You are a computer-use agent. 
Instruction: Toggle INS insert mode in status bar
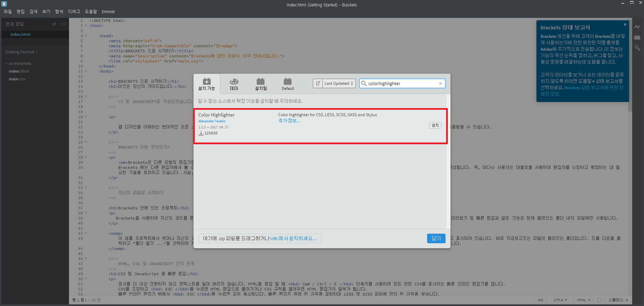pyautogui.click(x=540, y=300)
